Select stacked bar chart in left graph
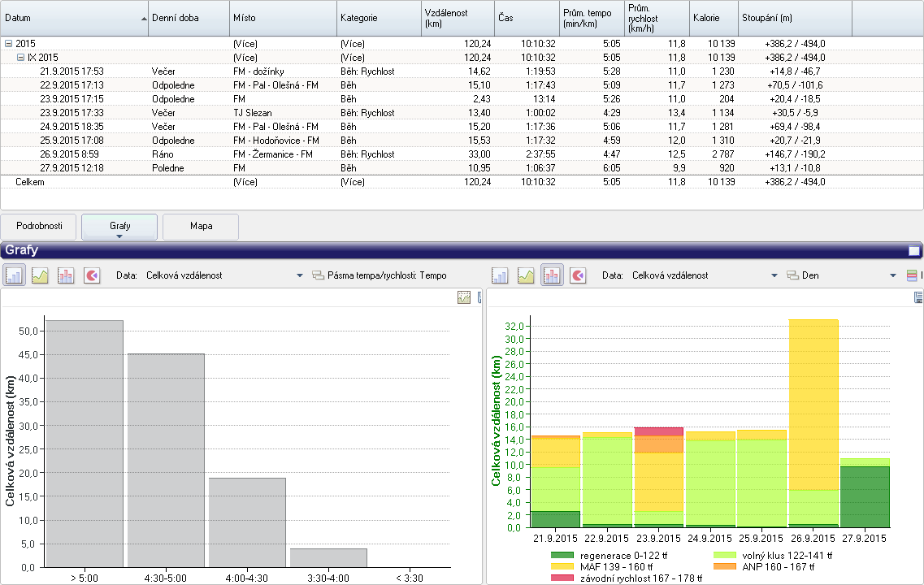Image resolution: width=924 pixels, height=585 pixels. [66, 275]
